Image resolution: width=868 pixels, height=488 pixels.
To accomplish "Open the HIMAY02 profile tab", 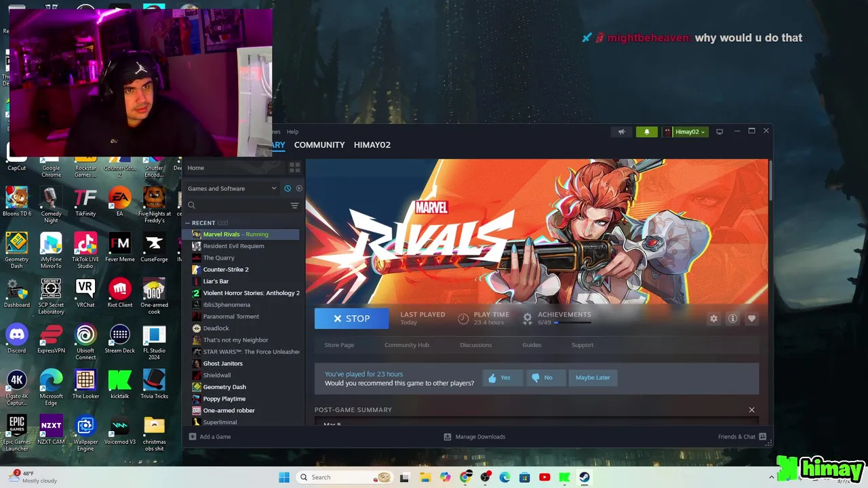I will [372, 145].
